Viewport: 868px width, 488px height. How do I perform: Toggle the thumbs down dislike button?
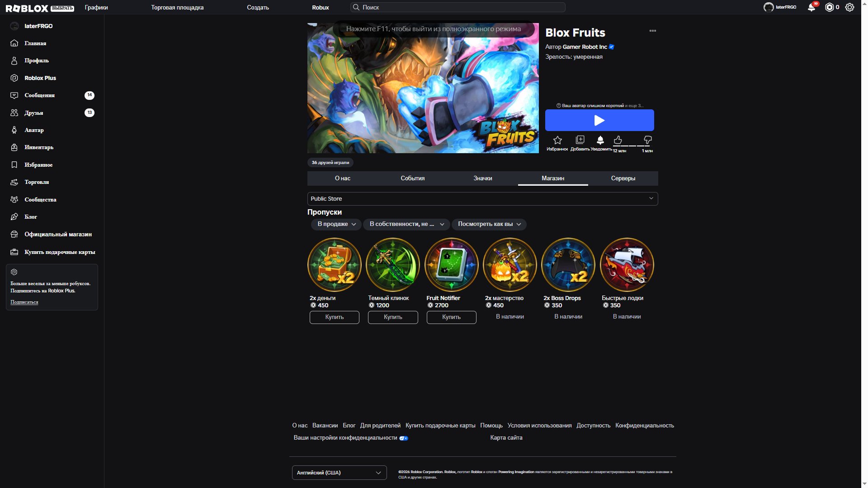[648, 140]
